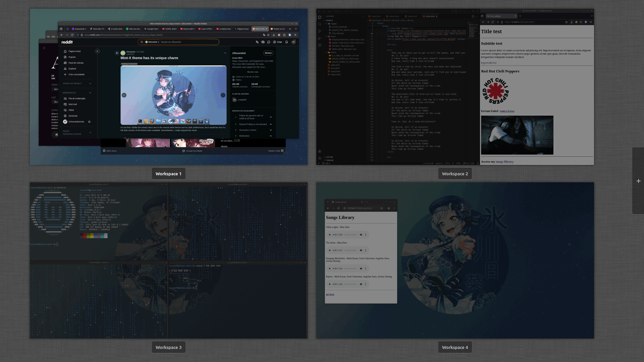
Task: Collapse the "Jogos no Reddit" section chevron
Action: pos(90,84)
